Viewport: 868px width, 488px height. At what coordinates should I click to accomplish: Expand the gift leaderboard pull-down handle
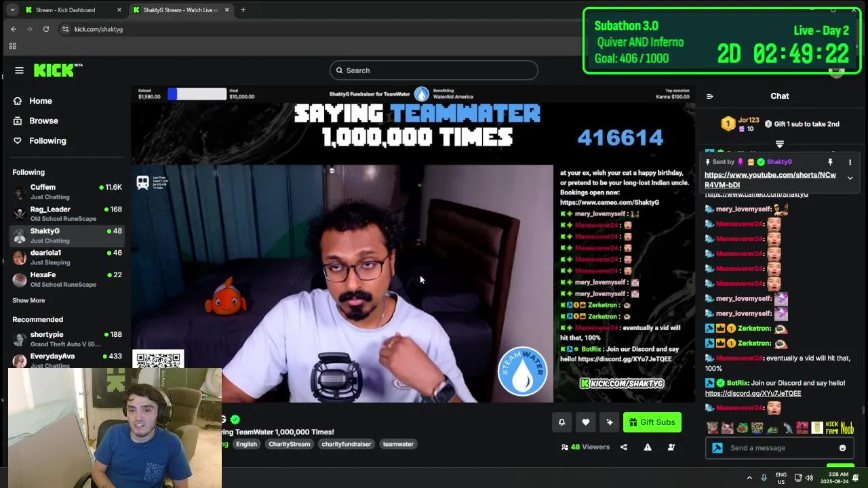[779, 144]
